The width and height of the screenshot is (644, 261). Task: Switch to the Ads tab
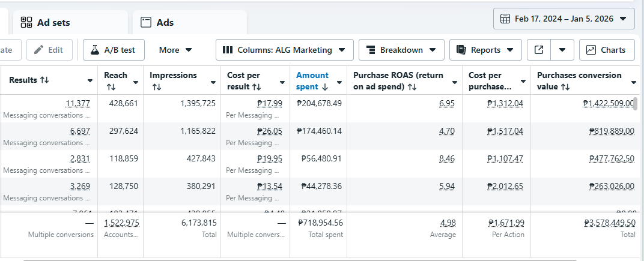tap(165, 22)
